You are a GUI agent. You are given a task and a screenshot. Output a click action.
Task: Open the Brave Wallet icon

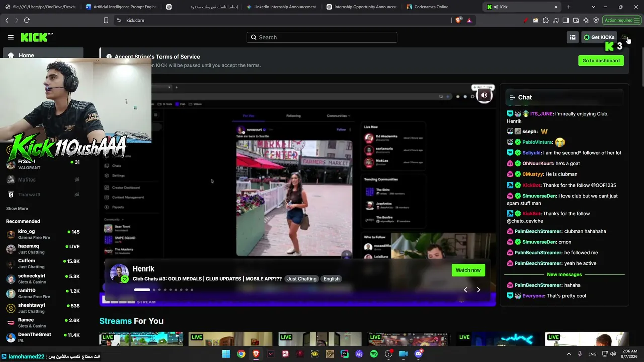576,20
